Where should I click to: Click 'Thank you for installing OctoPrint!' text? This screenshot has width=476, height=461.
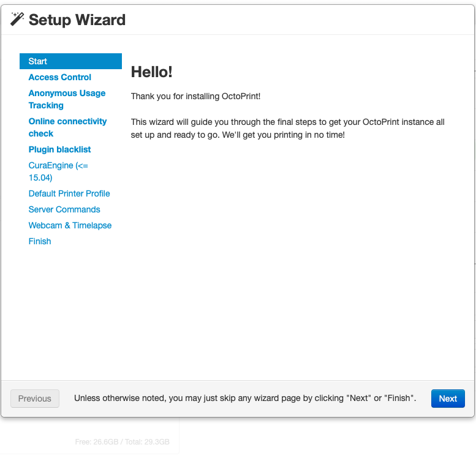click(x=195, y=97)
